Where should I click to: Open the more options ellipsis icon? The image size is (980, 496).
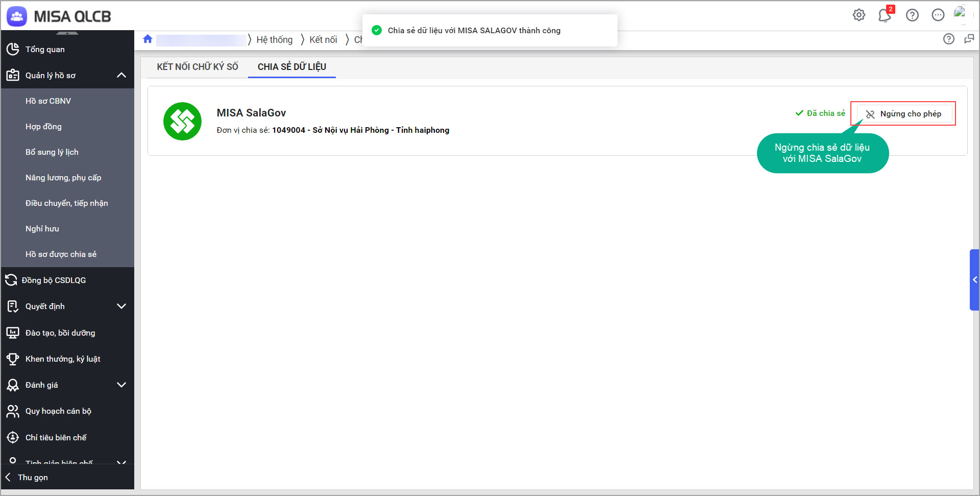coord(938,15)
